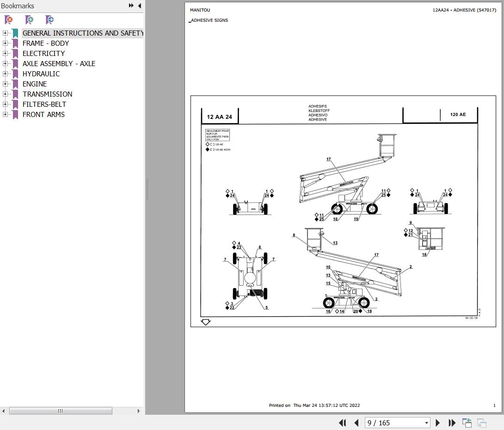Click the double-arrow icon in Bookmarks header
The height and width of the screenshot is (430, 504).
131,6
